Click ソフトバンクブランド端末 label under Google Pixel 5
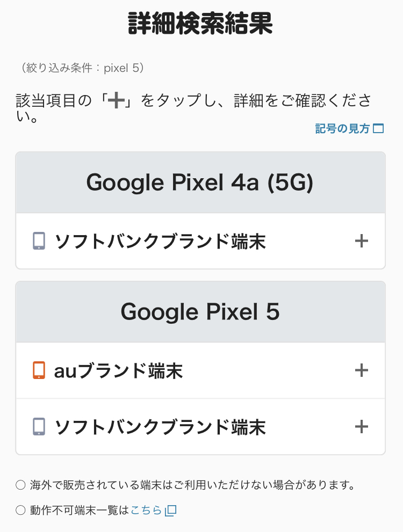The height and width of the screenshot is (532, 403). (160, 427)
